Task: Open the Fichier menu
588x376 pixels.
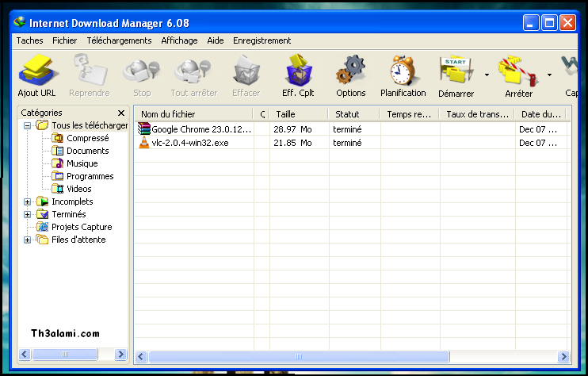Action: coord(64,40)
